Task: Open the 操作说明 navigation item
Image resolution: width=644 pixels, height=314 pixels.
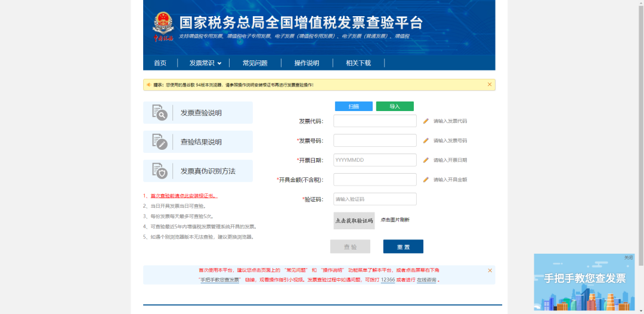Action: 307,63
